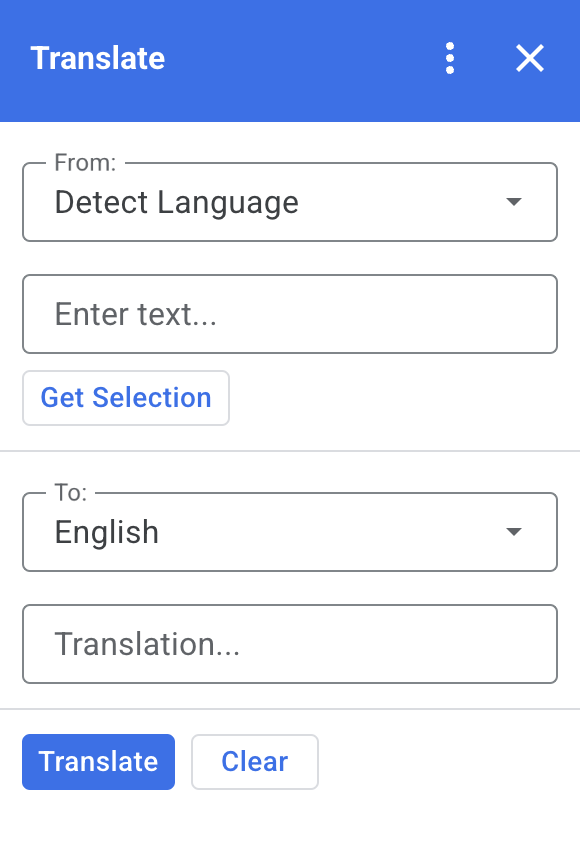Click the Translate title in the header
The height and width of the screenshot is (842, 580).
click(x=97, y=59)
